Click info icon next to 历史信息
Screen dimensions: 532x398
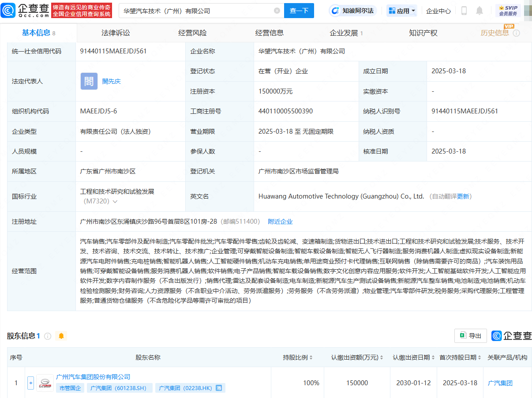pos(516,33)
